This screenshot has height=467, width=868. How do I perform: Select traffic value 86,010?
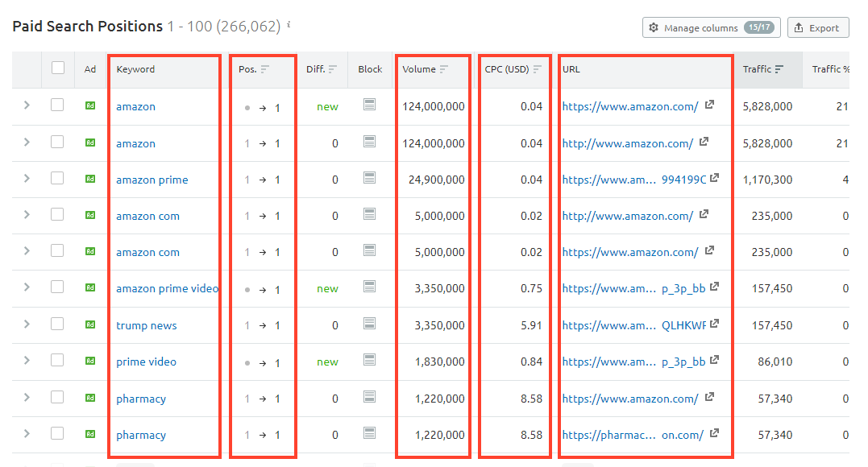[x=775, y=362]
